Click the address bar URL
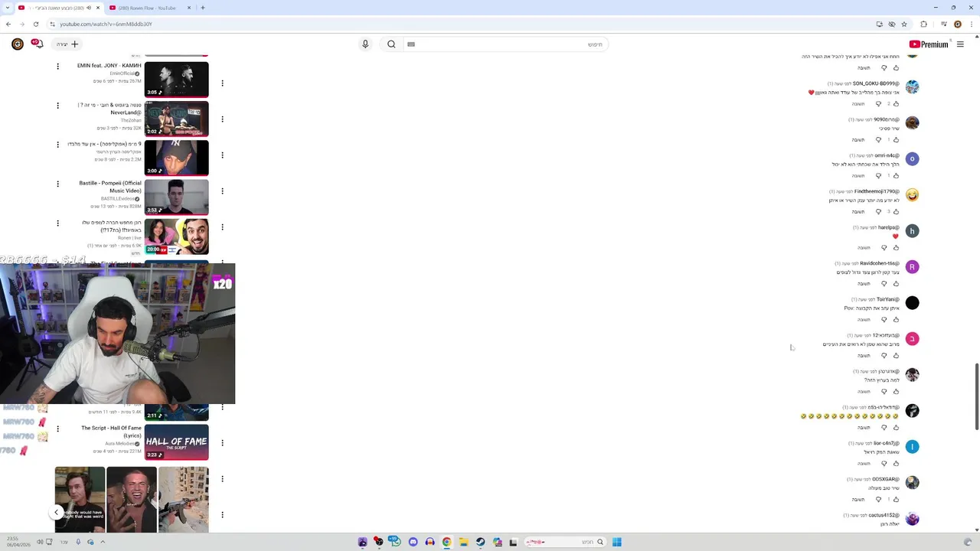Screen dimensions: 980x551 pyautogui.click(x=106, y=24)
